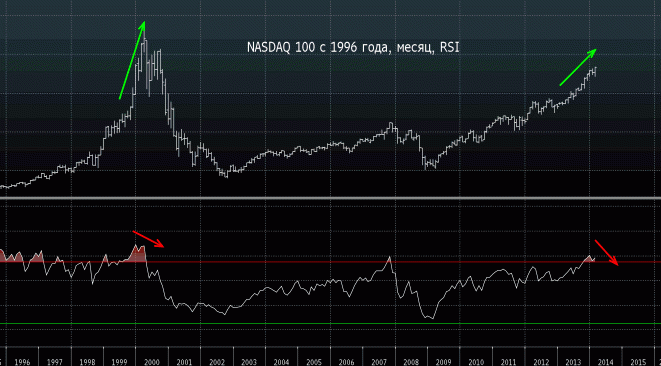Select the 2004 year label on the axis
The width and height of the screenshot is (661, 366).
tap(282, 362)
